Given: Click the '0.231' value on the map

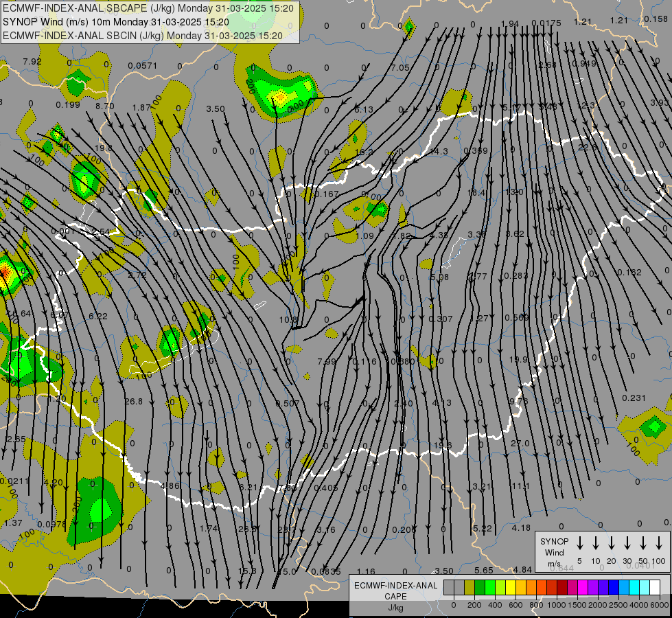Looking at the screenshot, I should pyautogui.click(x=634, y=398).
